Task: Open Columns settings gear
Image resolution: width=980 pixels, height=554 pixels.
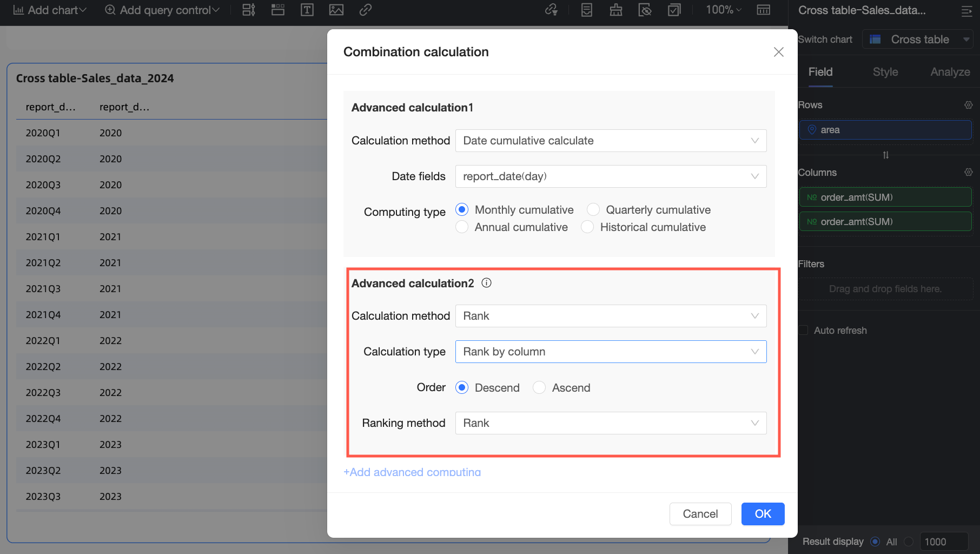Action: click(x=969, y=172)
